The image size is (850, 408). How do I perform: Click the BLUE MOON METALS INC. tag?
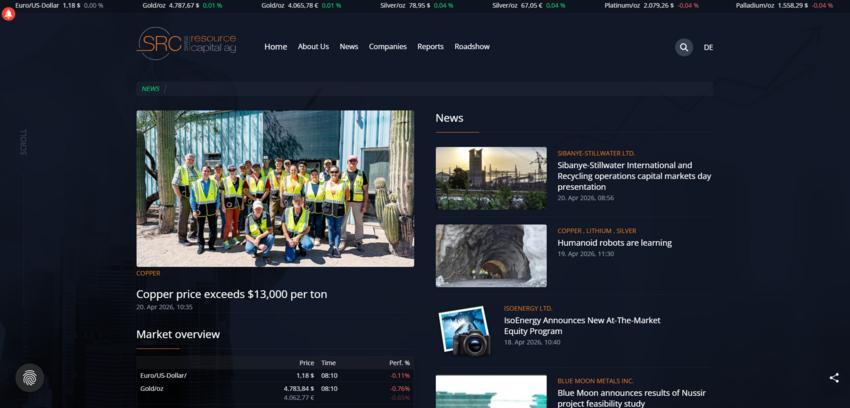595,381
